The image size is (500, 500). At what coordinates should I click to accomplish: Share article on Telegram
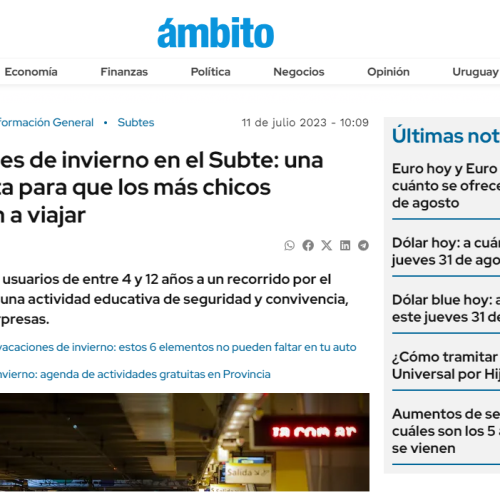363,245
